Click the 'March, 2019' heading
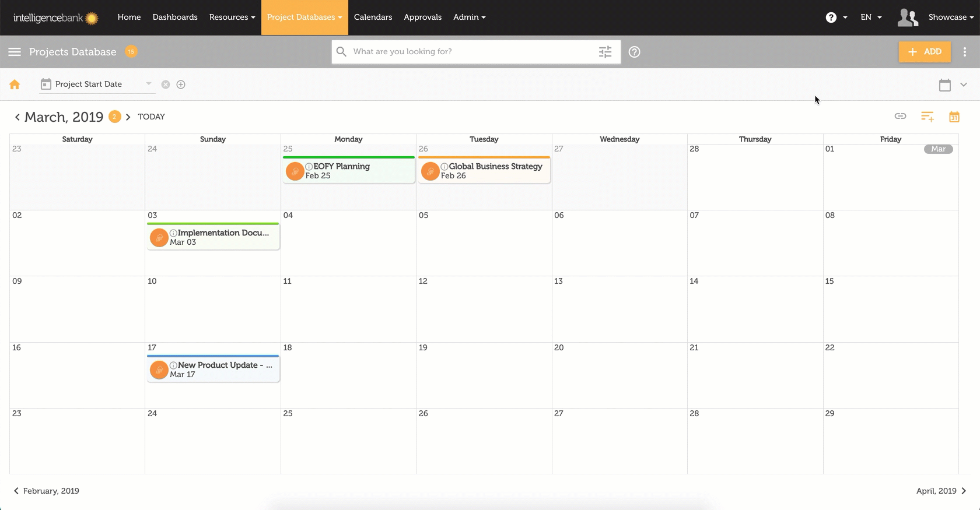The height and width of the screenshot is (510, 980). click(x=64, y=117)
